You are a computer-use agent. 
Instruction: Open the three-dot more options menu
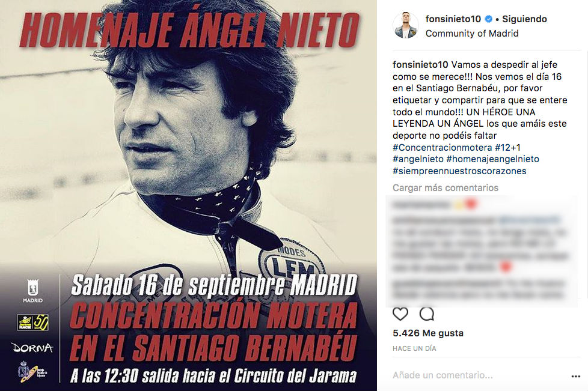pyautogui.click(x=575, y=376)
